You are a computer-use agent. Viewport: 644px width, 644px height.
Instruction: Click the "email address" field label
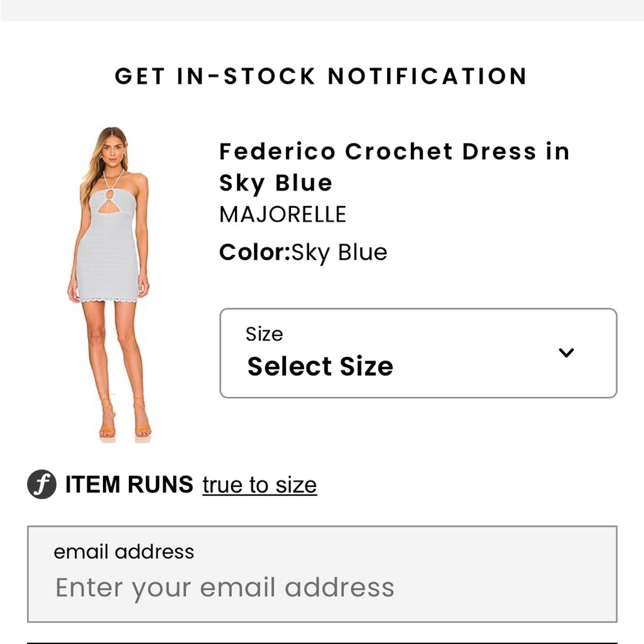124,552
